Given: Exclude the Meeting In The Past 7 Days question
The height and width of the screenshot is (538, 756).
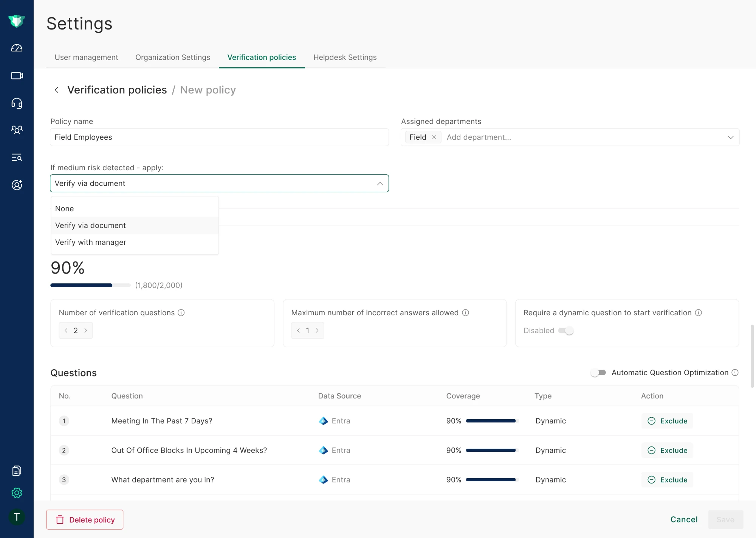Looking at the screenshot, I should [667, 421].
